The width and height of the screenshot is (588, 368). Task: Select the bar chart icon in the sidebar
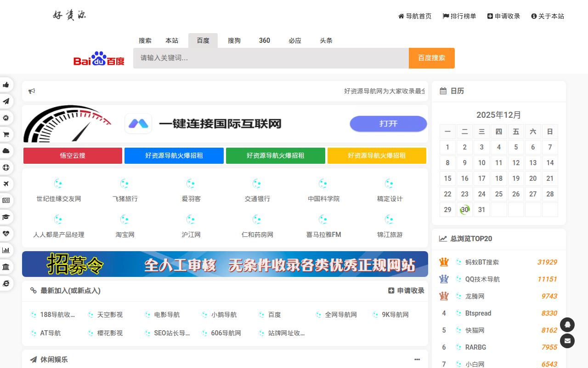click(6, 250)
